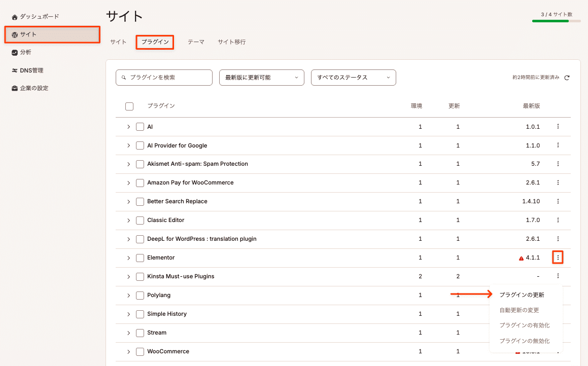Choose プラグインの更新 from the context menu
Screen dimensions: 588x366
(522, 295)
